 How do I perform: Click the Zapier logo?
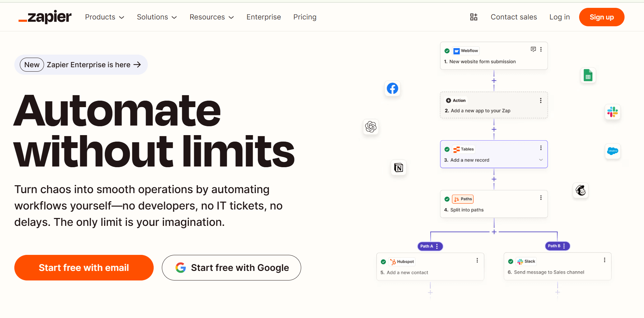(x=45, y=17)
